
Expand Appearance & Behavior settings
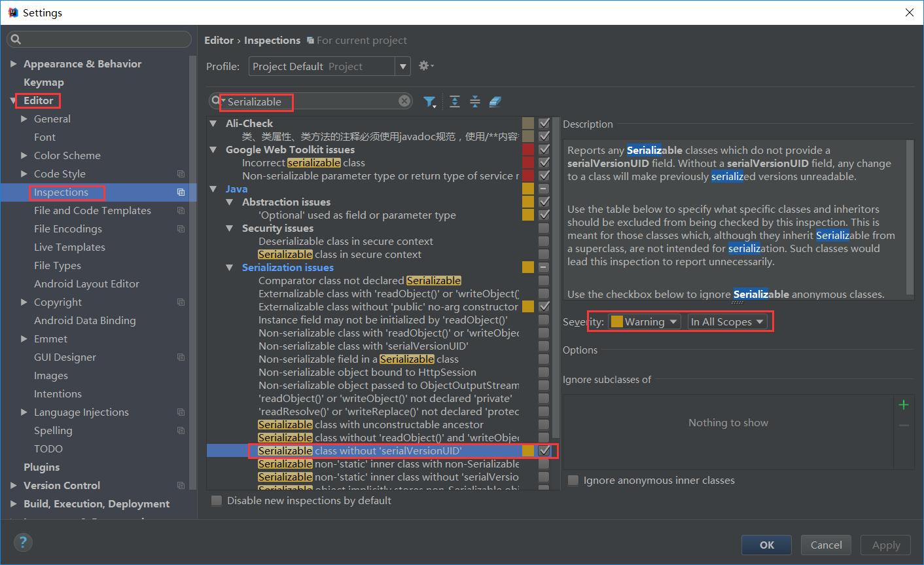(x=14, y=64)
